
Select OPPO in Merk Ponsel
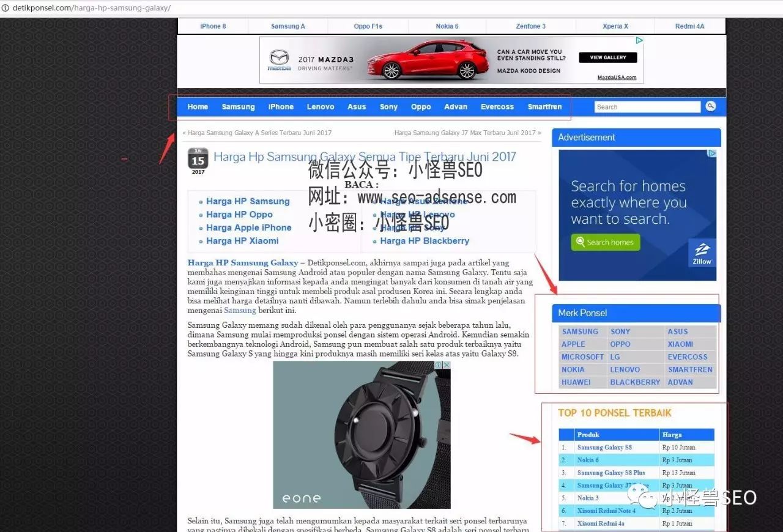tap(620, 344)
